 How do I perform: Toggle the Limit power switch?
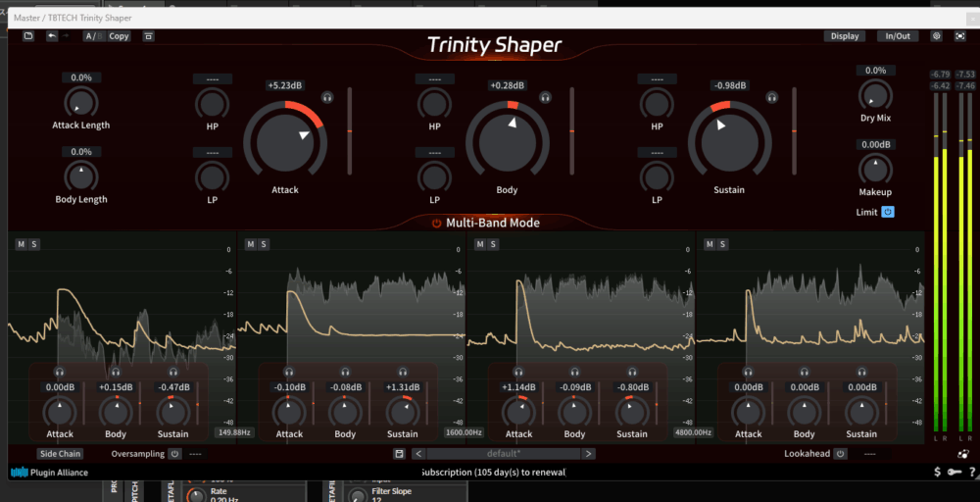pyautogui.click(x=888, y=212)
